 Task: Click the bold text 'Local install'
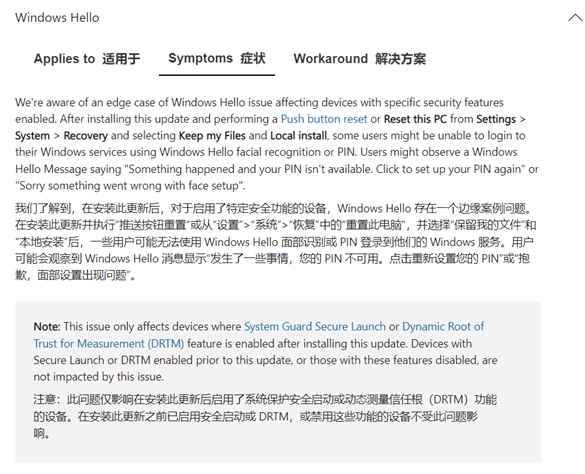tap(298, 135)
